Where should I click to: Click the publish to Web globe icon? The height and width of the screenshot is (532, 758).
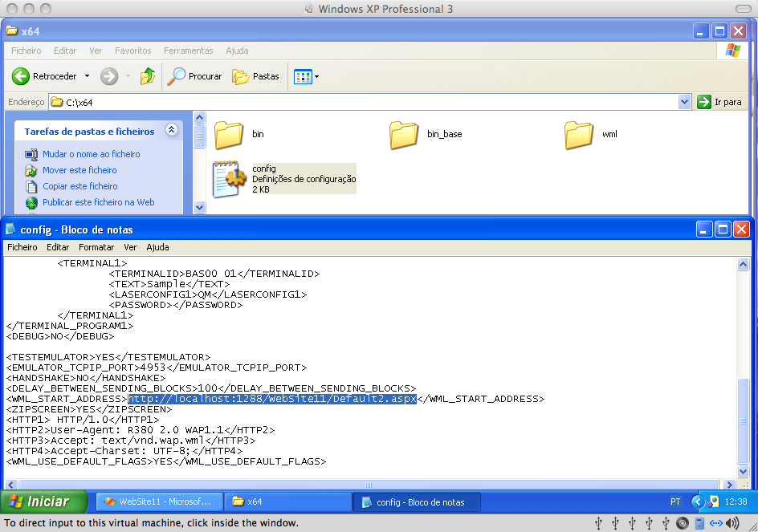point(31,202)
